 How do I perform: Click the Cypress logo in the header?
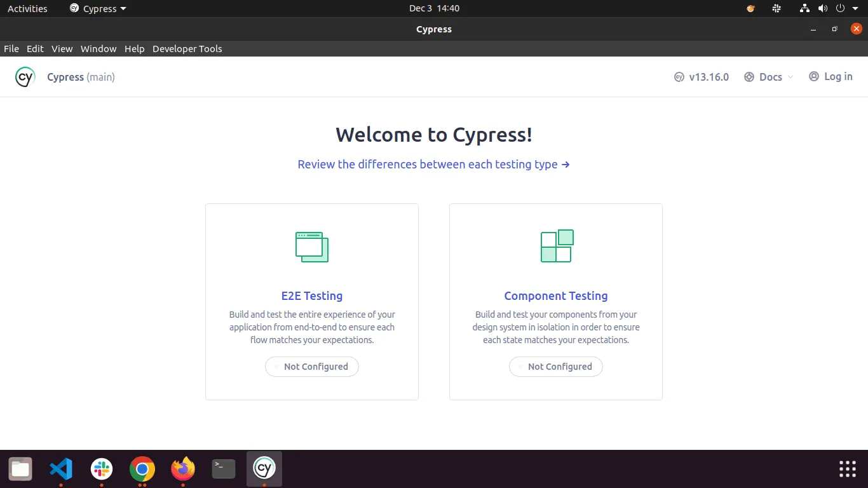[25, 77]
